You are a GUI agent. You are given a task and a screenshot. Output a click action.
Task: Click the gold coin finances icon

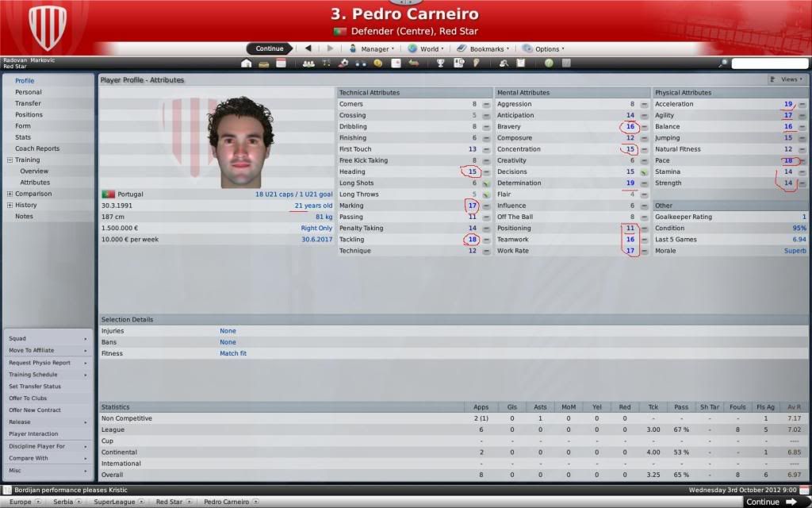click(378, 63)
